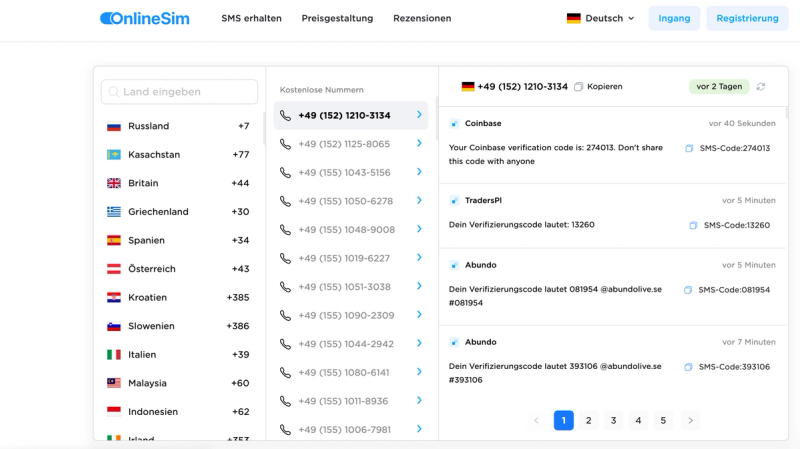Click the Kostenlose Nummern heading
The image size is (800, 449).
pyautogui.click(x=321, y=90)
